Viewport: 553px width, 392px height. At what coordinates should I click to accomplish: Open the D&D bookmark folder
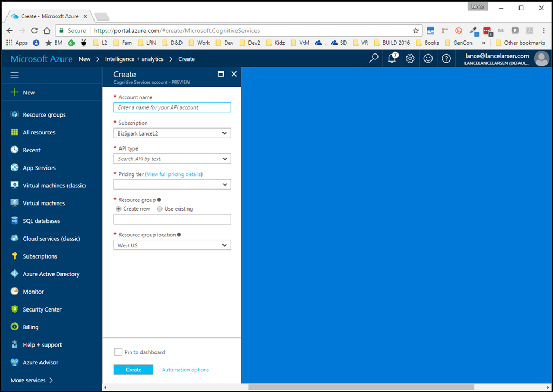(x=172, y=43)
